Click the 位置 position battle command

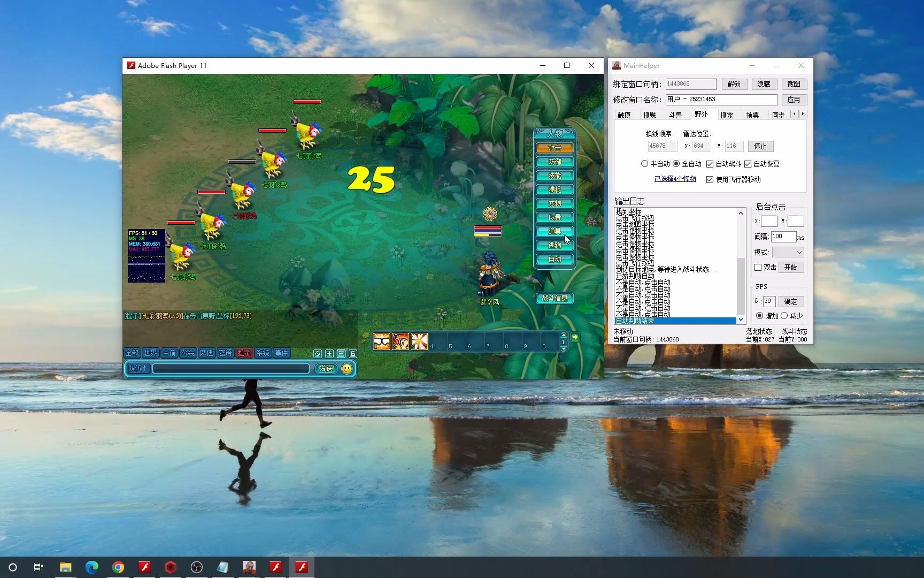555,217
